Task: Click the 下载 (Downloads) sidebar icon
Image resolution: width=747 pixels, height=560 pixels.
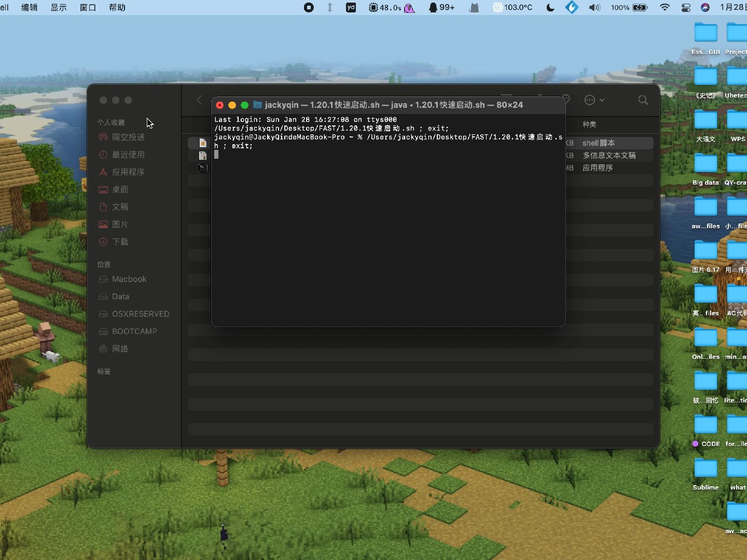Action: (120, 242)
